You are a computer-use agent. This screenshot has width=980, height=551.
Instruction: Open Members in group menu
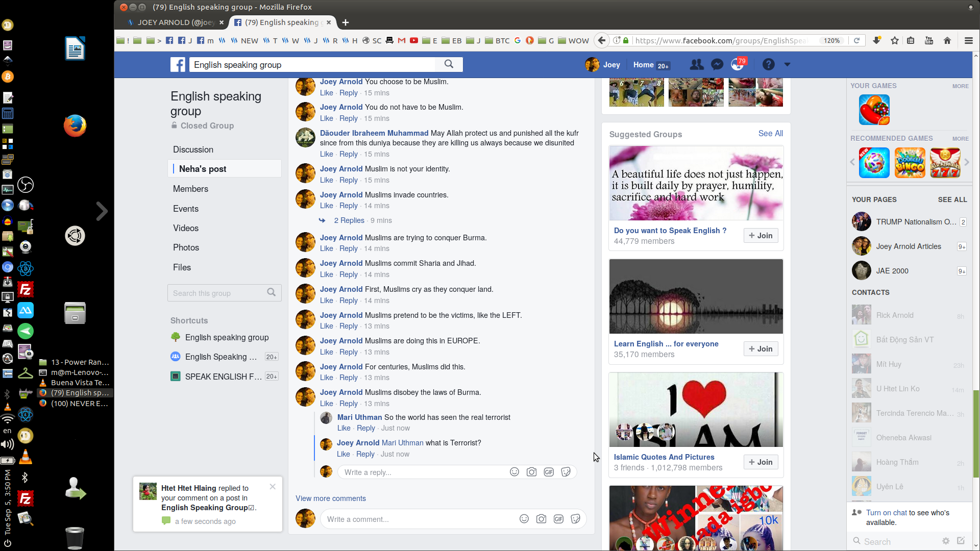coord(190,189)
